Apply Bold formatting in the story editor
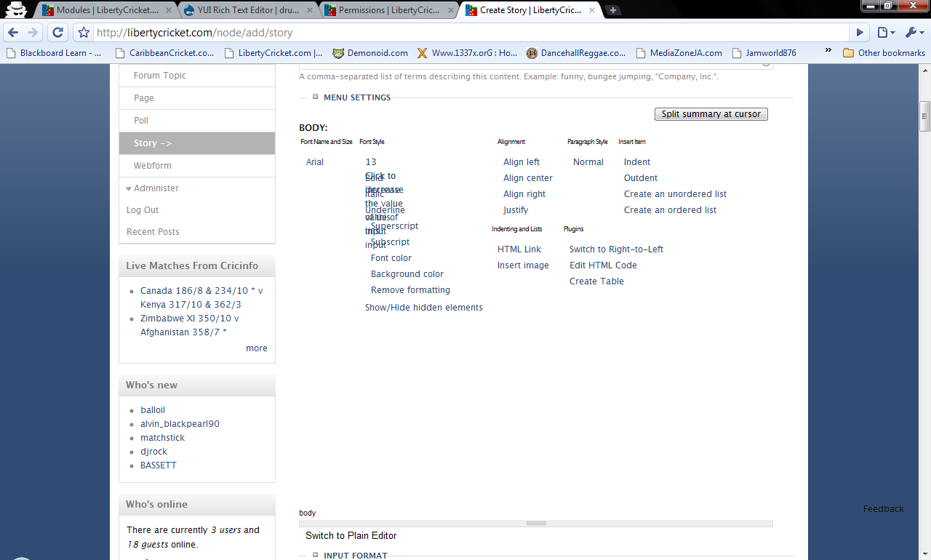931x560 pixels. [x=373, y=177]
